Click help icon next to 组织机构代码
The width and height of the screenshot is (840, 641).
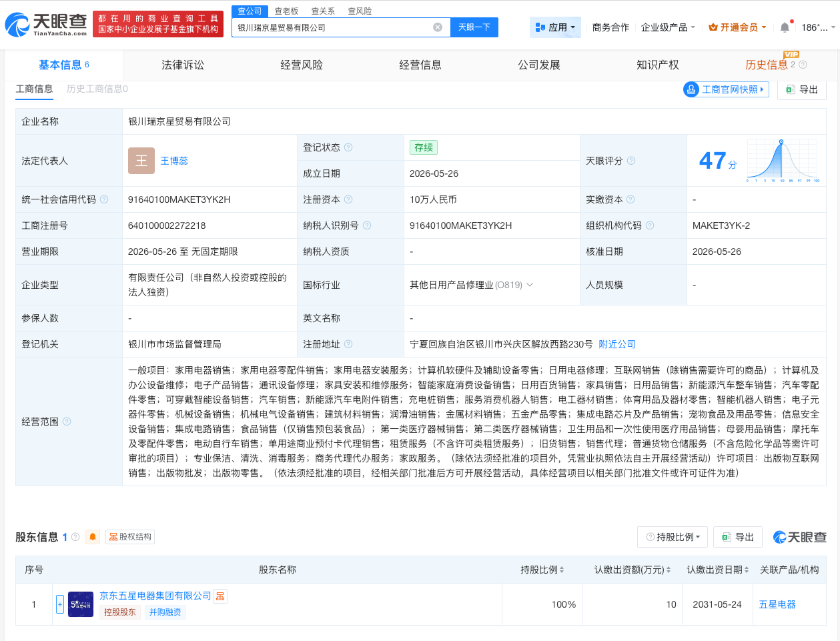click(650, 225)
